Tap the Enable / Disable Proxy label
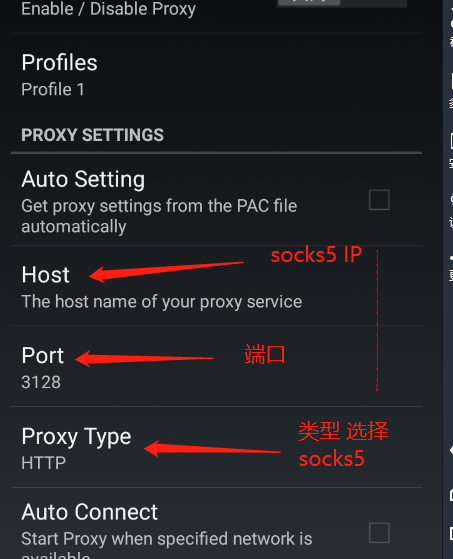 [108, 9]
